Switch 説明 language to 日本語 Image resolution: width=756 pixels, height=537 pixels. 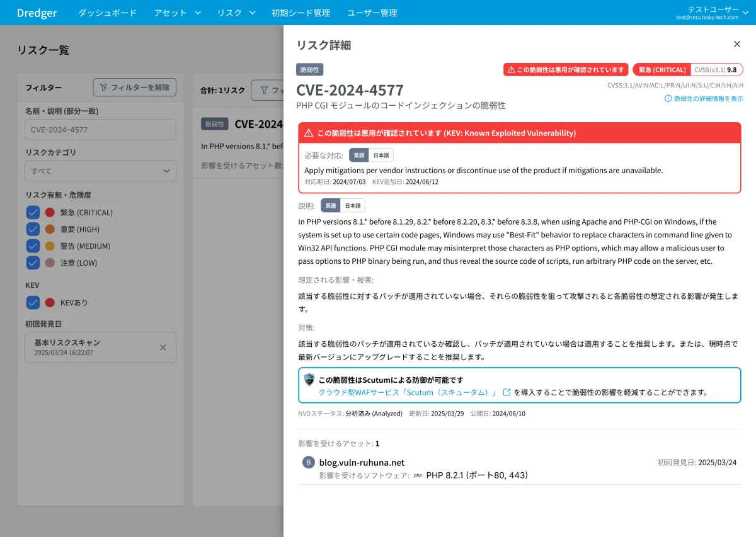(353, 206)
